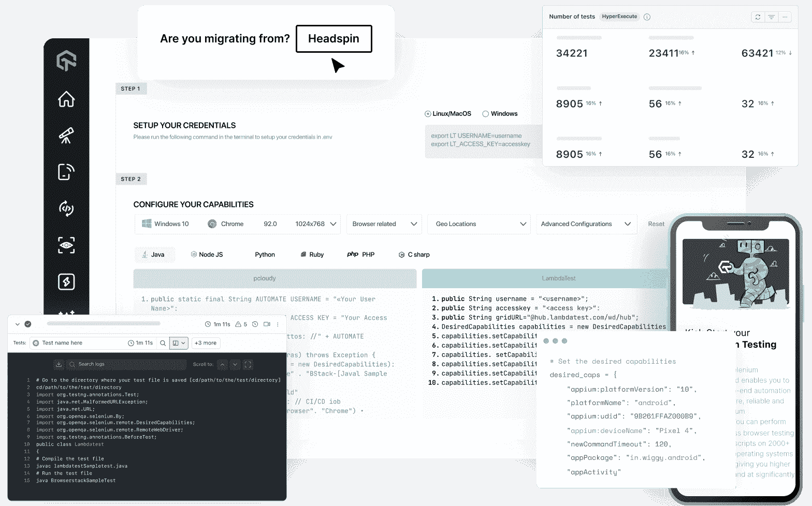Click the 1m 11s duration beside test name
The image size is (812, 506).
tap(141, 343)
